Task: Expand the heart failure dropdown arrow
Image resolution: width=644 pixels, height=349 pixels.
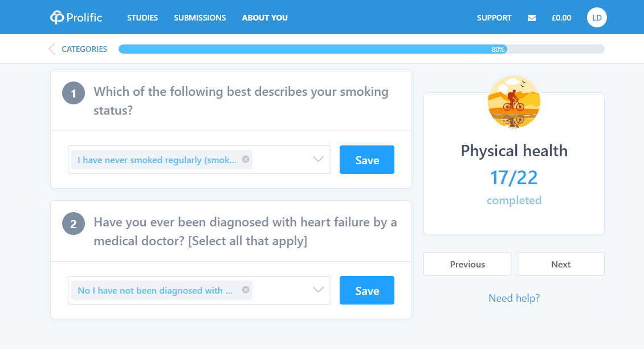Action: point(319,290)
